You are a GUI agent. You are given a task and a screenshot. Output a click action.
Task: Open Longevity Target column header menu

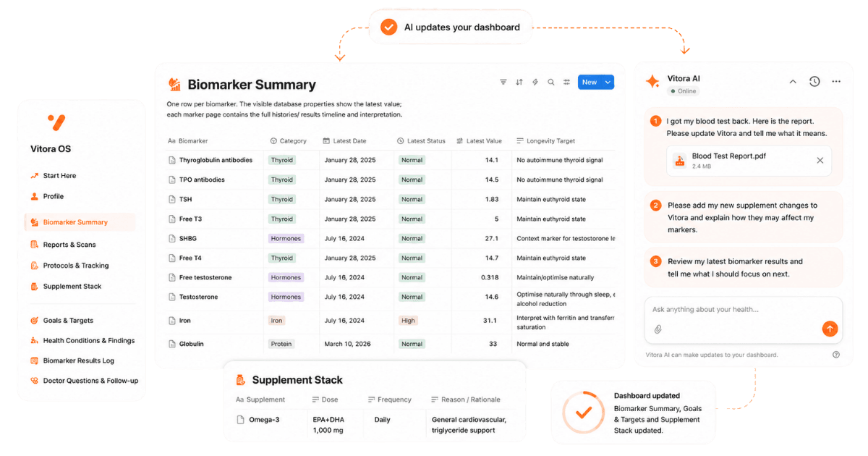pyautogui.click(x=547, y=141)
